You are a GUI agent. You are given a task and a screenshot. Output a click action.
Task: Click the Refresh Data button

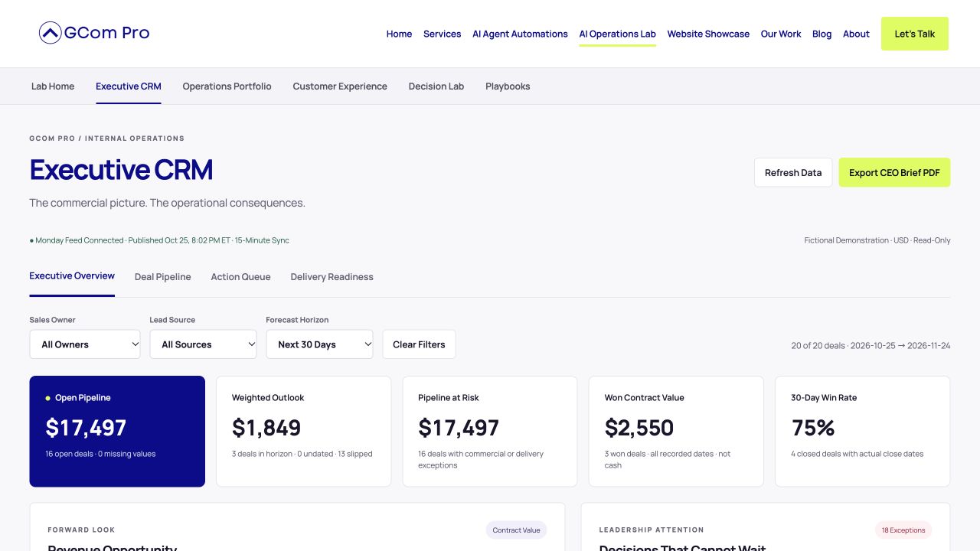[x=793, y=173]
